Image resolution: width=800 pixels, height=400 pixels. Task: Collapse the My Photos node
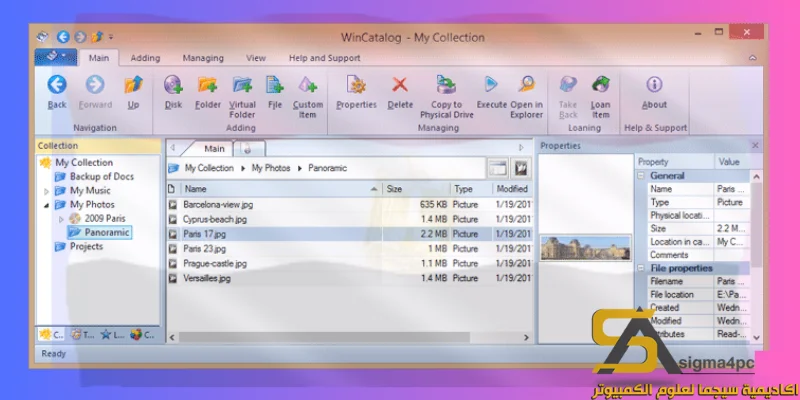pos(46,205)
